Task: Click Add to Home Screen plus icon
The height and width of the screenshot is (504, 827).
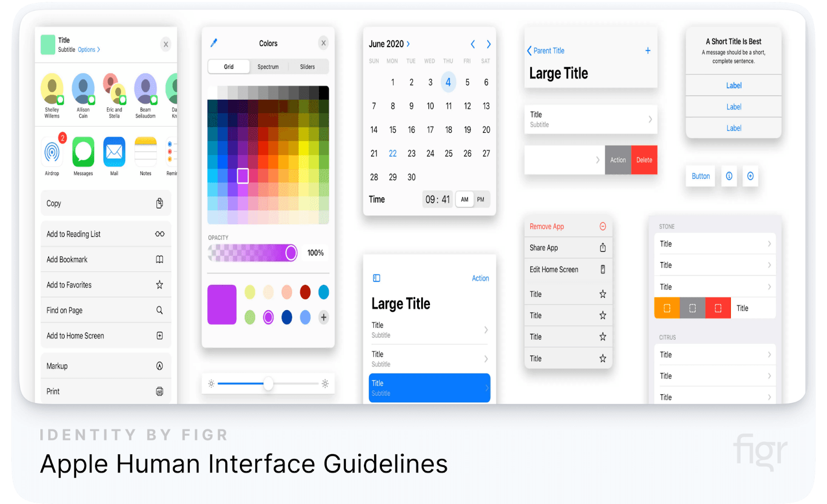Action: tap(160, 335)
